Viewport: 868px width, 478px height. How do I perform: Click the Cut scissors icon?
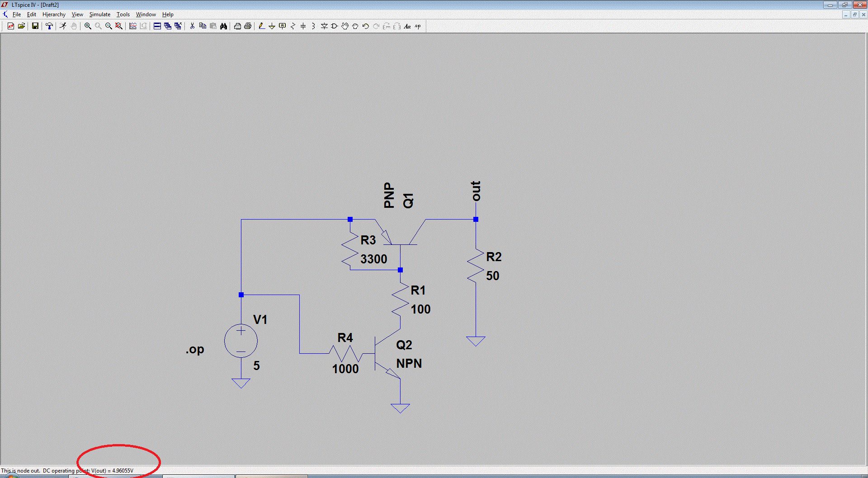coord(192,26)
